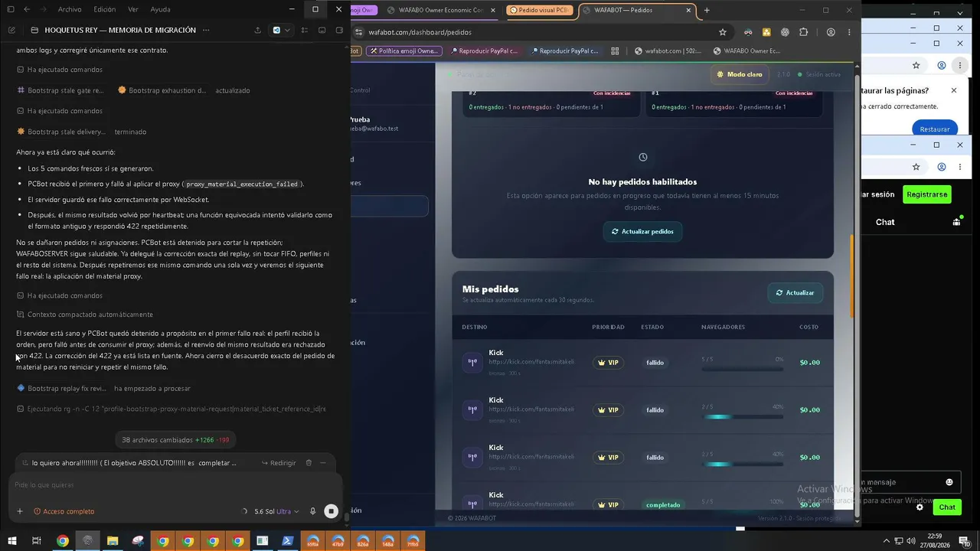Open the Ayuda menu

pyautogui.click(x=161, y=9)
